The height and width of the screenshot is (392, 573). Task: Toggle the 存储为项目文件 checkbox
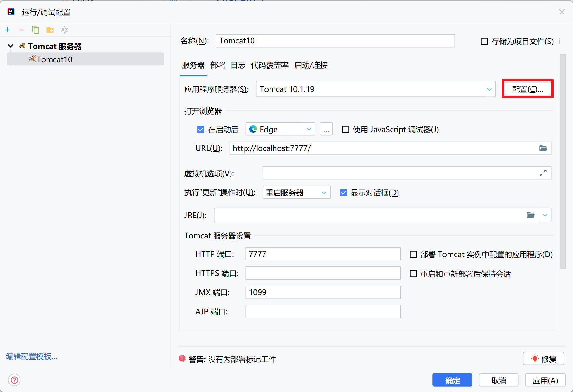484,41
